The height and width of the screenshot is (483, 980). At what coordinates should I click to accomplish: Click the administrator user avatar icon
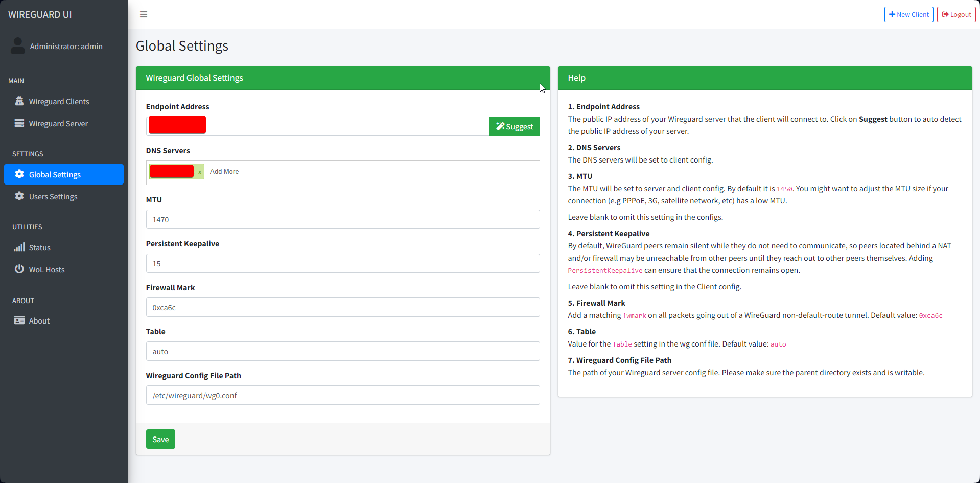[x=18, y=46]
